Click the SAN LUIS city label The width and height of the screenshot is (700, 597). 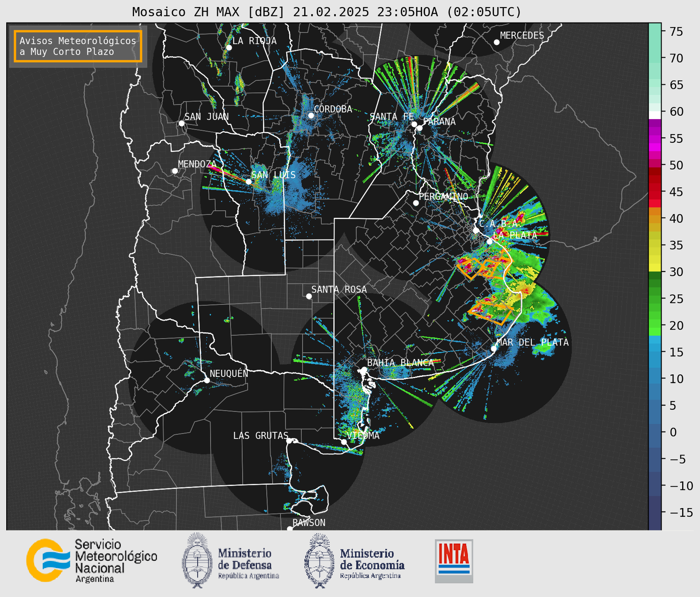(273, 175)
